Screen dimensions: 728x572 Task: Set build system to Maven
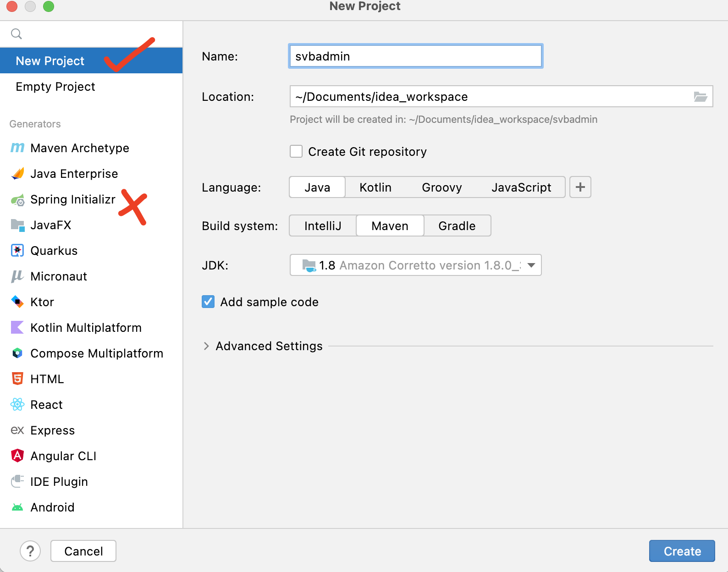(390, 225)
